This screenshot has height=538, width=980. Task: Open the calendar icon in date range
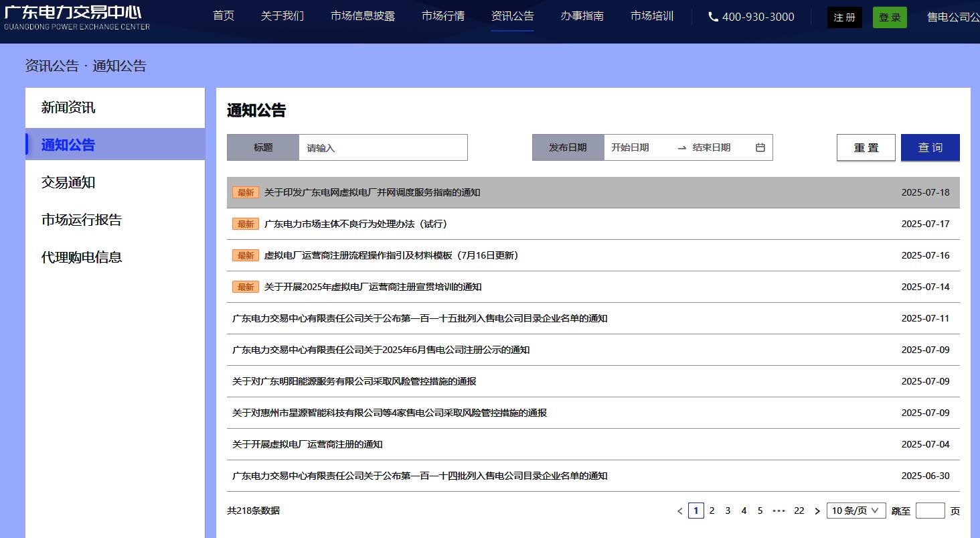(x=760, y=147)
